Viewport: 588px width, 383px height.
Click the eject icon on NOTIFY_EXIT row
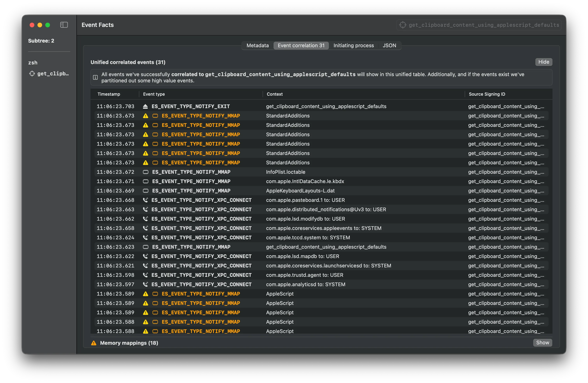tap(145, 106)
